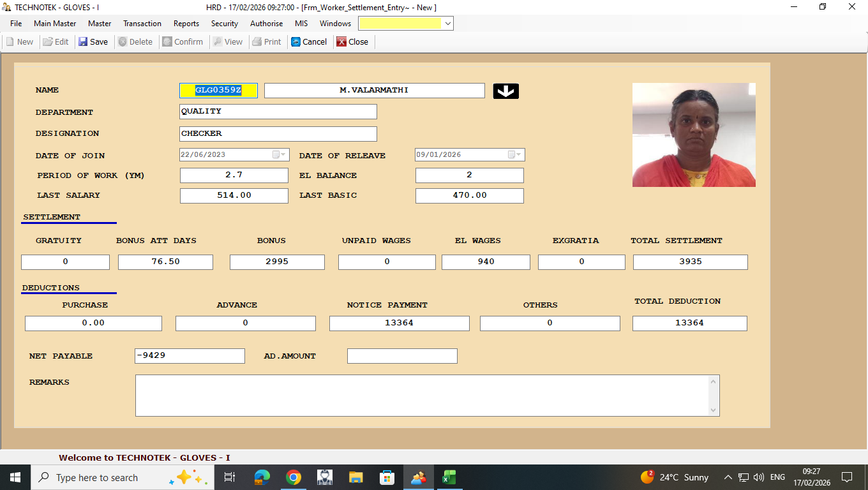Image resolution: width=868 pixels, height=490 pixels.
Task: Launch Chrome from the taskbar
Action: (294, 477)
